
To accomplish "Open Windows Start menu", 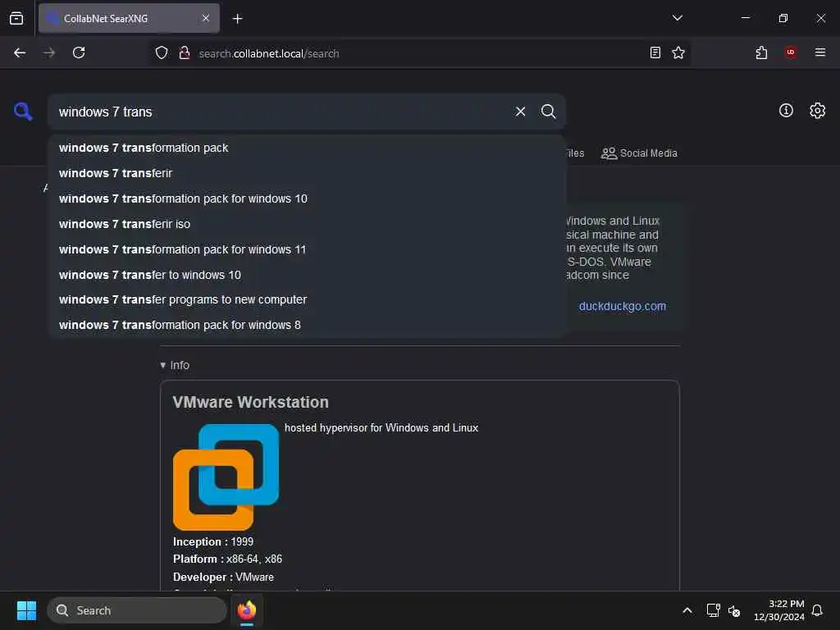I will 26,610.
